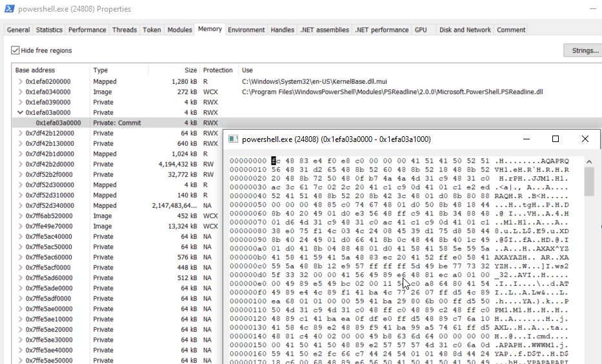Select the Private: Commit 0x1efa03a0000 row

tap(306, 123)
